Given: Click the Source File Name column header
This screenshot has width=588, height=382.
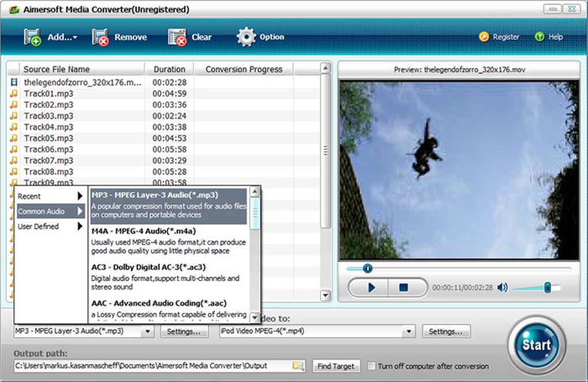Looking at the screenshot, I should pyautogui.click(x=81, y=69).
